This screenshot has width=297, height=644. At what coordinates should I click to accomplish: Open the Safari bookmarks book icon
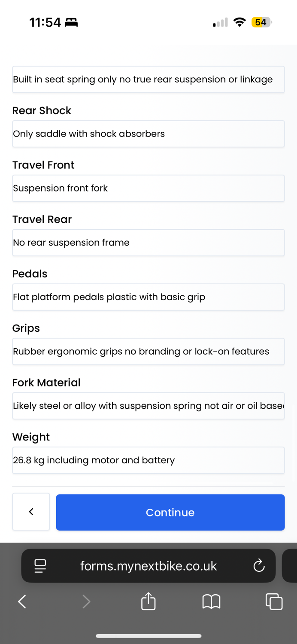211,601
